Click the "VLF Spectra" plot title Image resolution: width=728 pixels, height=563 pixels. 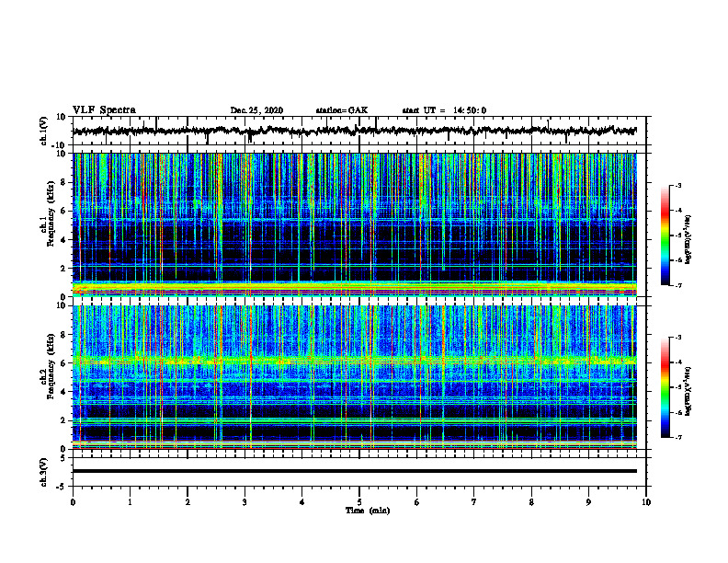click(104, 110)
